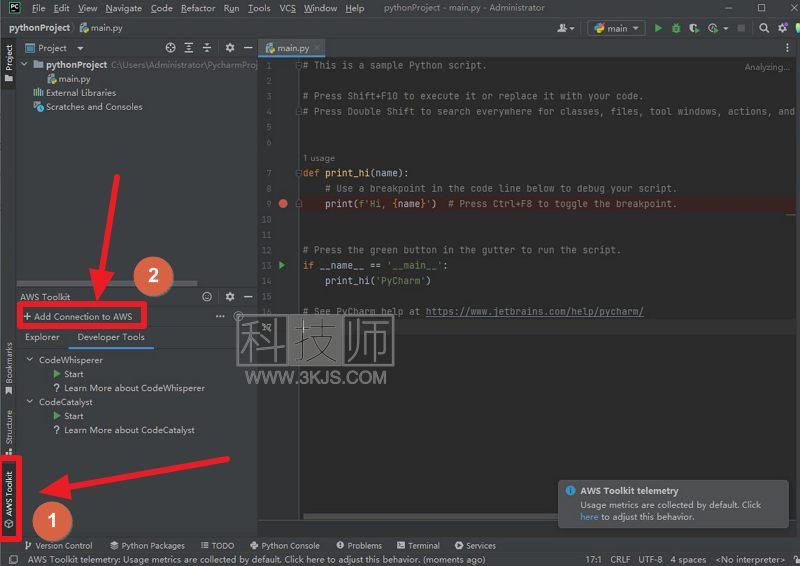Switch to the Developer Tools tab

point(111,337)
